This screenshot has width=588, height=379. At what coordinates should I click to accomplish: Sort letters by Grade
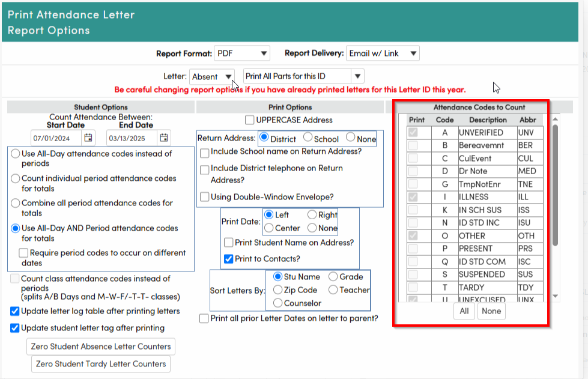[x=333, y=277]
